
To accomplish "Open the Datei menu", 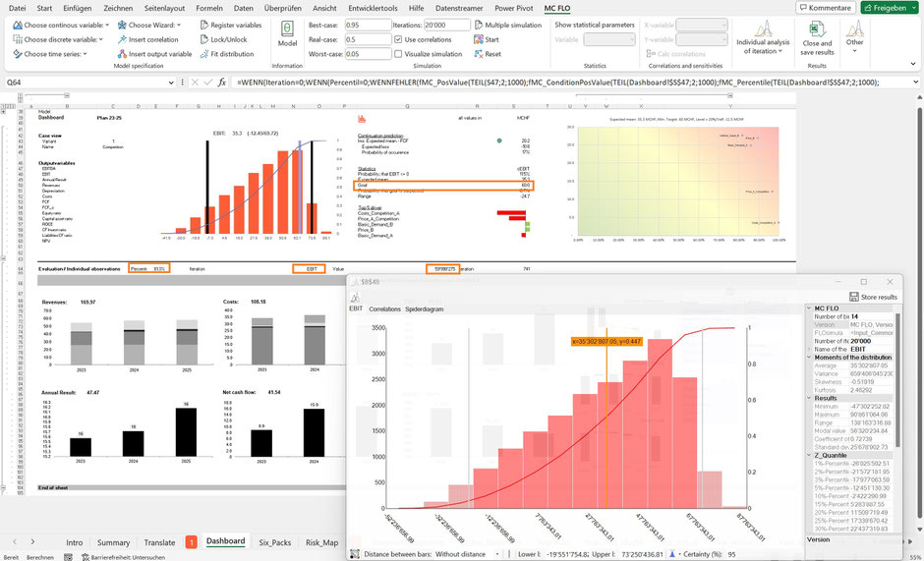I will pos(17,8).
